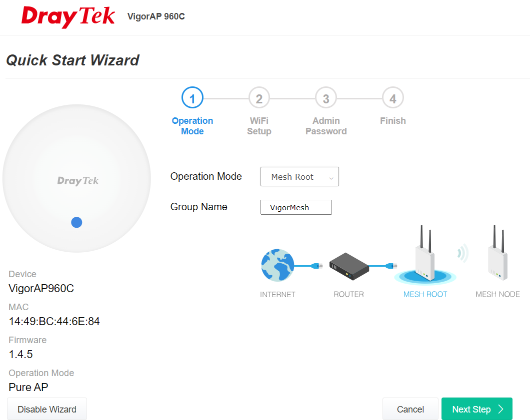Image resolution: width=530 pixels, height=420 pixels.
Task: Click the wireless signal waves icon
Action: point(462,253)
